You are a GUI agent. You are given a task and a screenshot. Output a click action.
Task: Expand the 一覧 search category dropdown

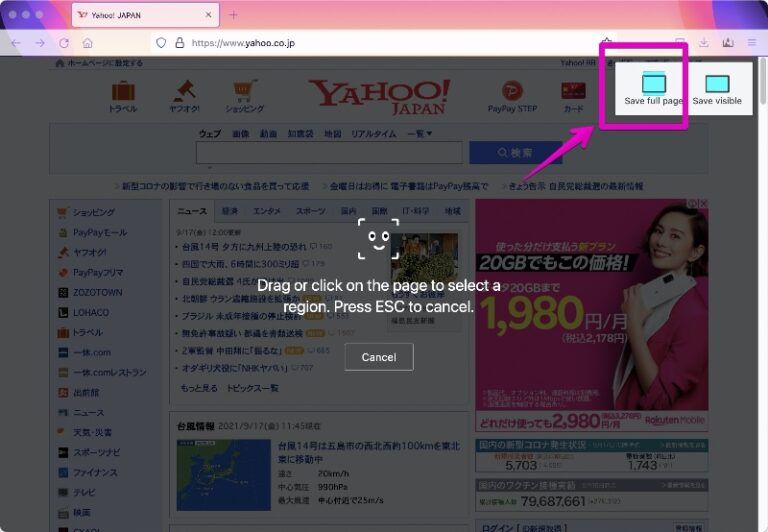tap(420, 133)
